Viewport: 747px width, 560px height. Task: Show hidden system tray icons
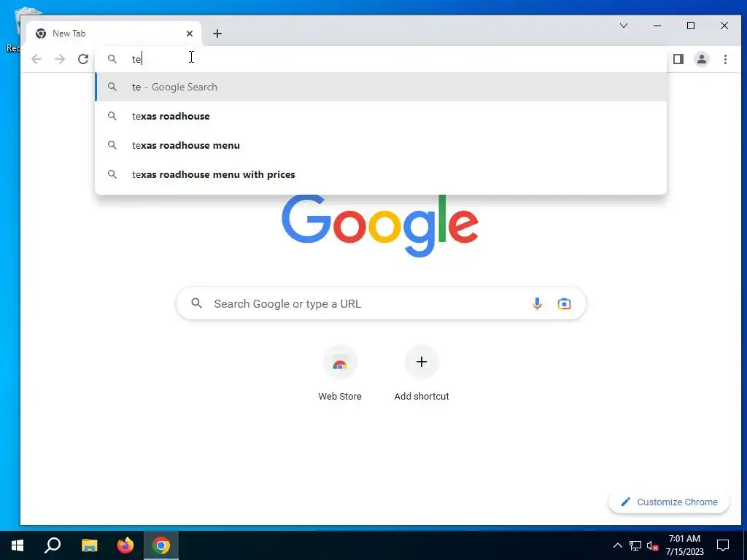(617, 545)
